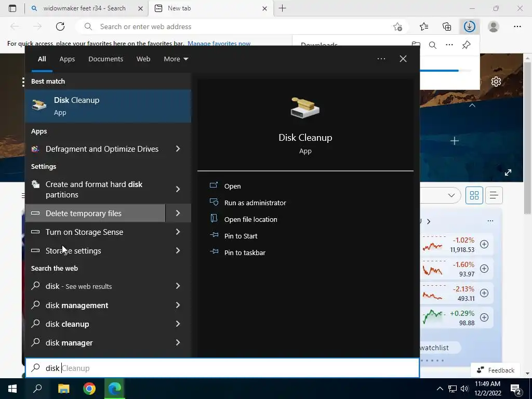Expand disk management web suggestion arrow
The width and height of the screenshot is (532, 399).
click(x=178, y=305)
